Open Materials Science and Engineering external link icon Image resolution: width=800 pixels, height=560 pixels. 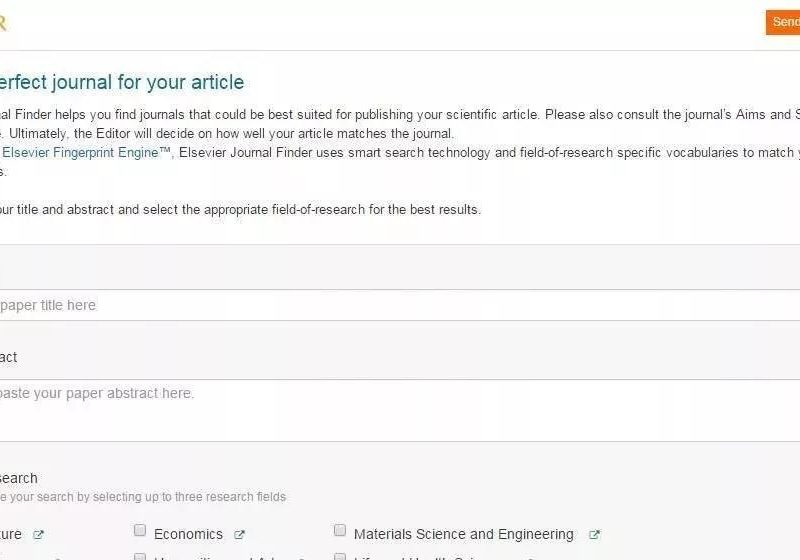594,535
